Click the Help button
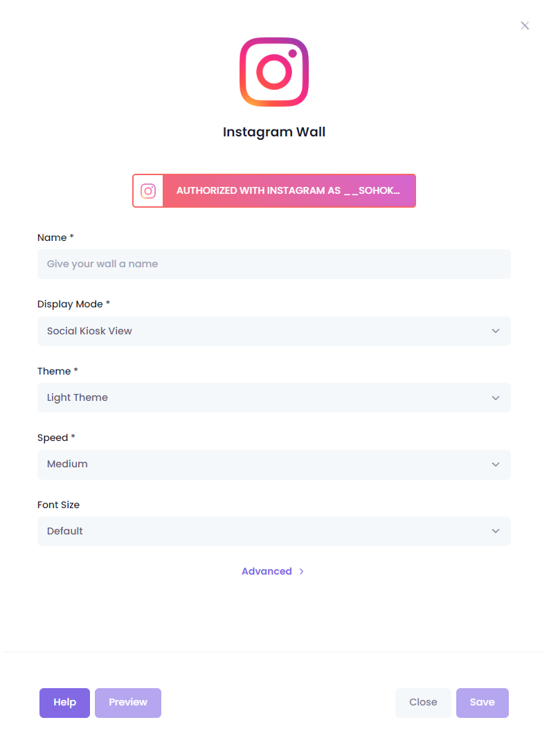This screenshot has width=549, height=756. coord(64,703)
